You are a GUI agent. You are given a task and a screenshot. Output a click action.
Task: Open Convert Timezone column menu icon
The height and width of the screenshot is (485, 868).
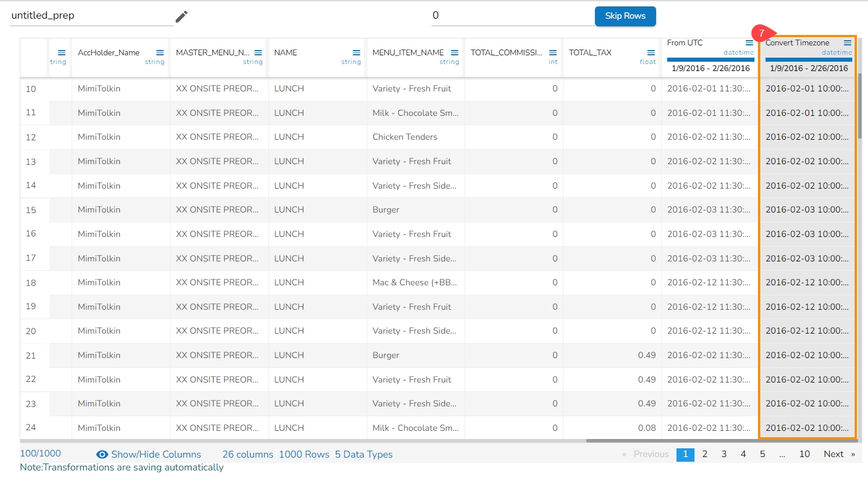848,43
